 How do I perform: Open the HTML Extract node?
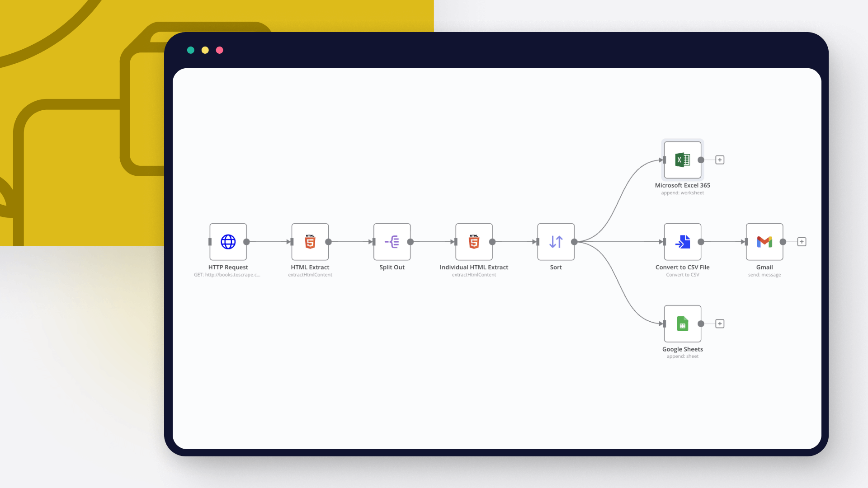tap(310, 242)
